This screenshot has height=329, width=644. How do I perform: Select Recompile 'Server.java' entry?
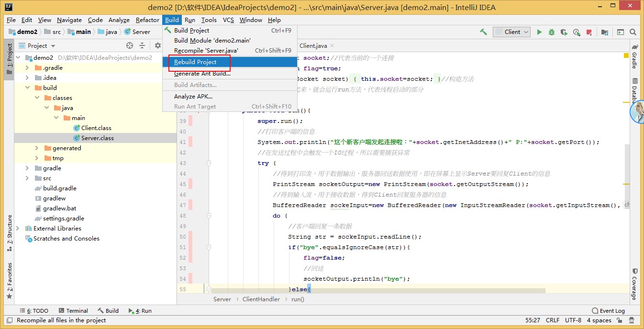[x=230, y=50]
